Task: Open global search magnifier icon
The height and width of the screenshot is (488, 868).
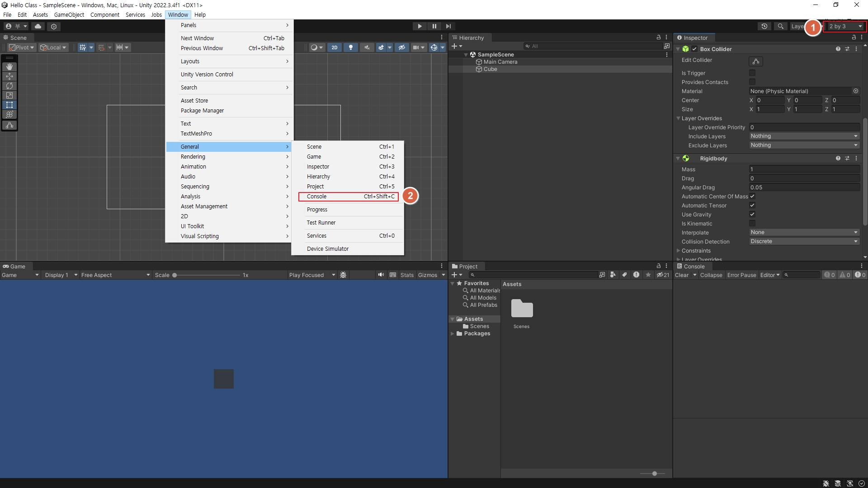Action: click(x=780, y=26)
